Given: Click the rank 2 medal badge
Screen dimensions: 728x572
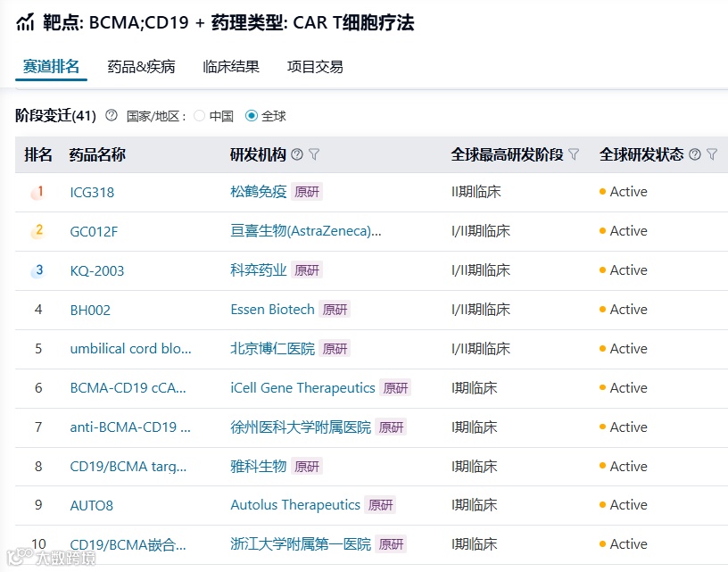Looking at the screenshot, I should [38, 231].
